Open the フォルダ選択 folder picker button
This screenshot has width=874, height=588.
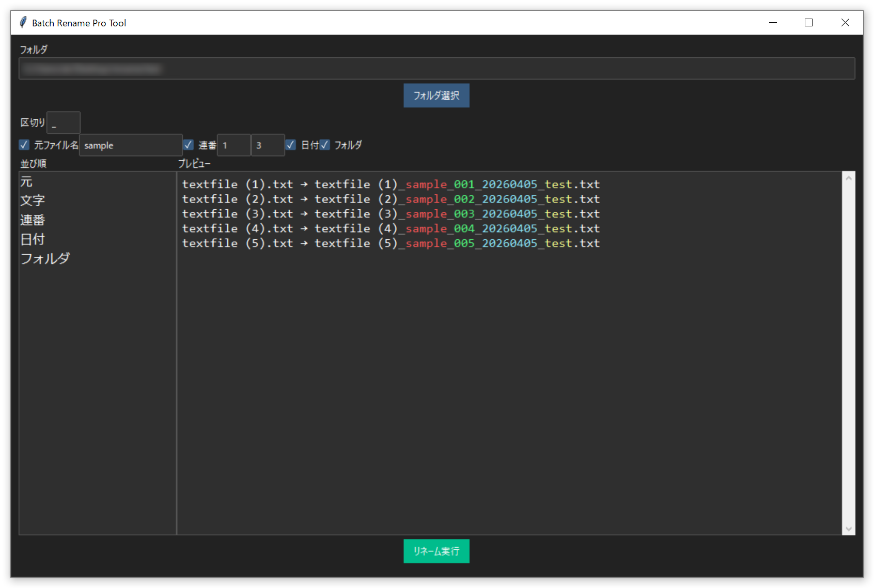(436, 96)
